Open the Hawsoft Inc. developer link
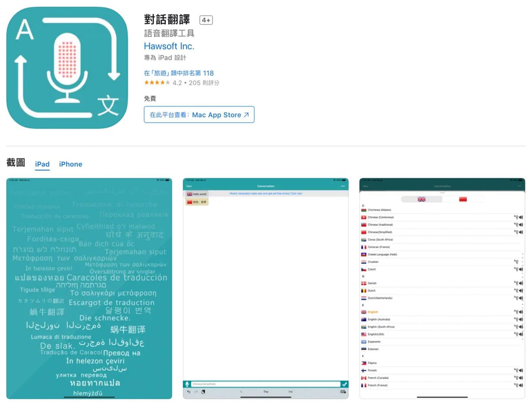The width and height of the screenshot is (532, 407). tap(169, 46)
